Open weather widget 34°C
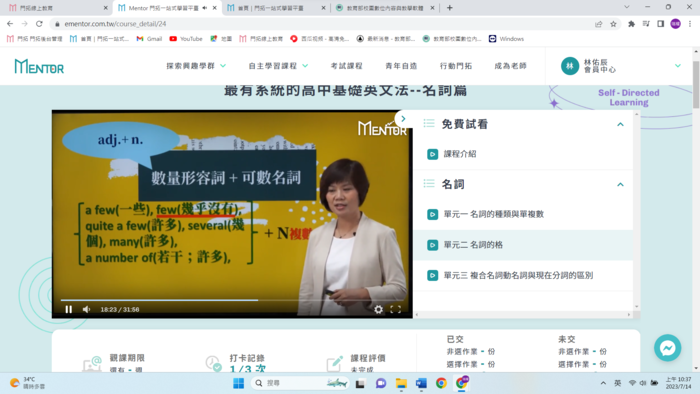The width and height of the screenshot is (700, 394). pos(28,383)
